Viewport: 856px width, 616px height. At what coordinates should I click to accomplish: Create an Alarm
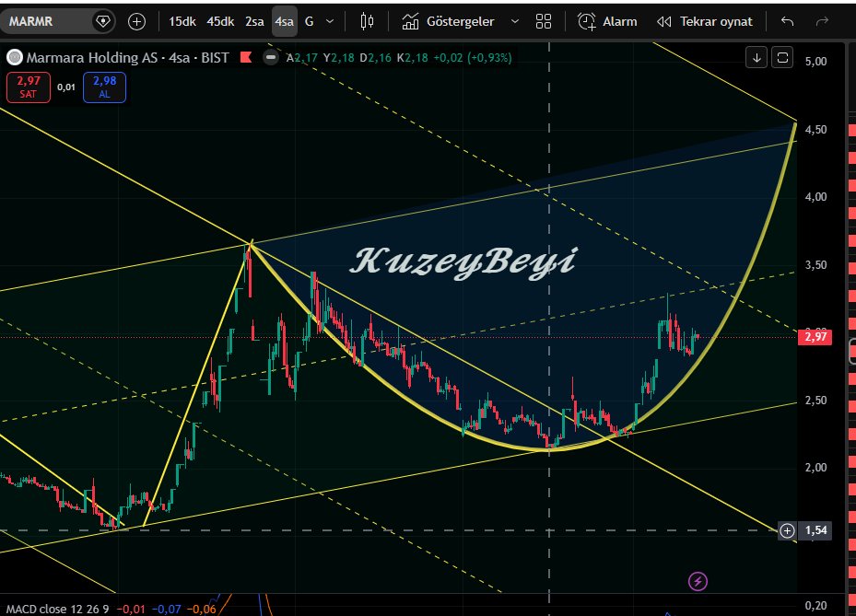607,21
